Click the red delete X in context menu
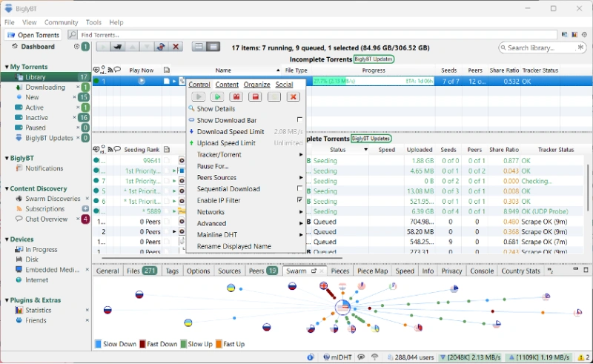 (x=293, y=96)
